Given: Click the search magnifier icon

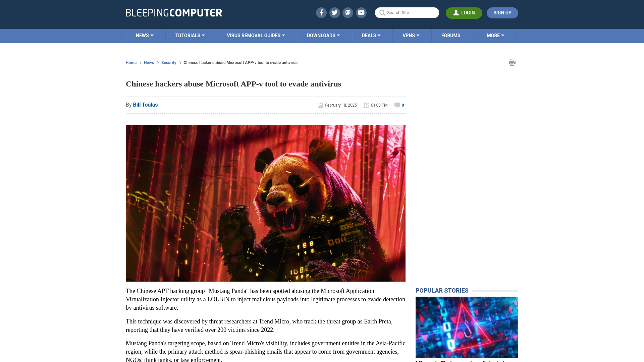Looking at the screenshot, I should 382,13.
